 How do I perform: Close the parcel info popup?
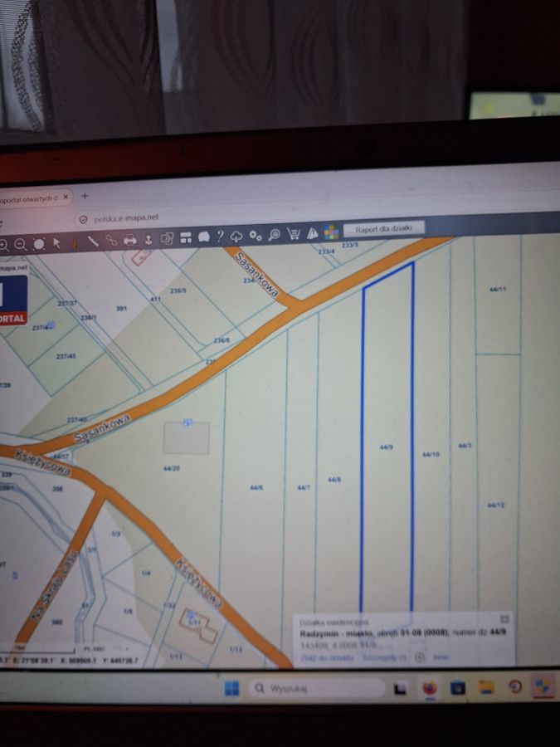[504, 619]
